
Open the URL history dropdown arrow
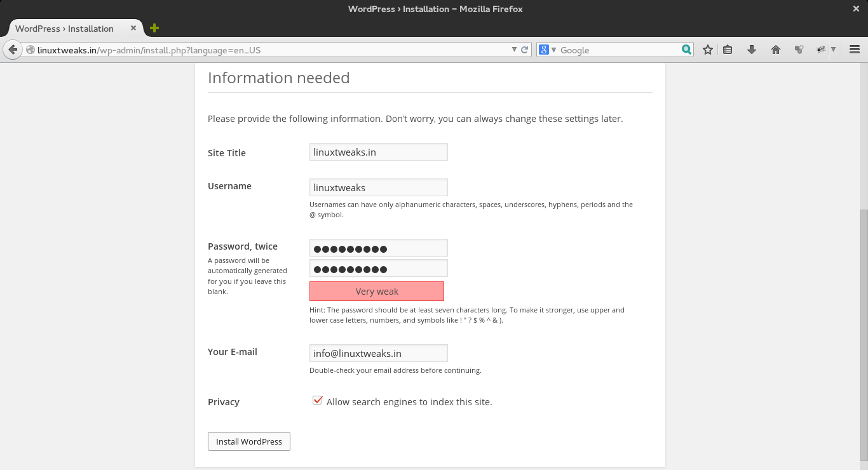515,50
